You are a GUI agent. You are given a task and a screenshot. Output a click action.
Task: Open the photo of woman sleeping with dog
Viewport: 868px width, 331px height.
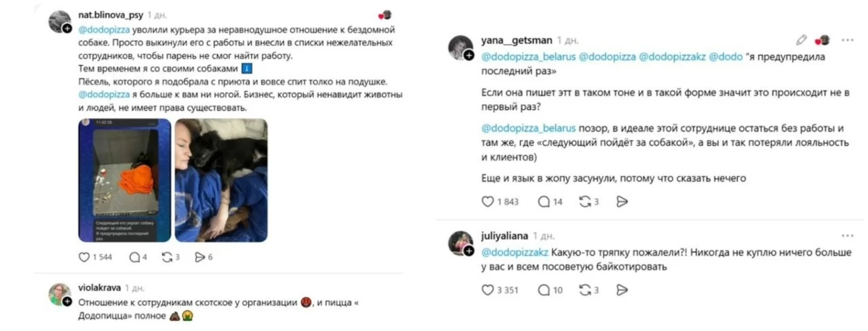pyautogui.click(x=221, y=180)
